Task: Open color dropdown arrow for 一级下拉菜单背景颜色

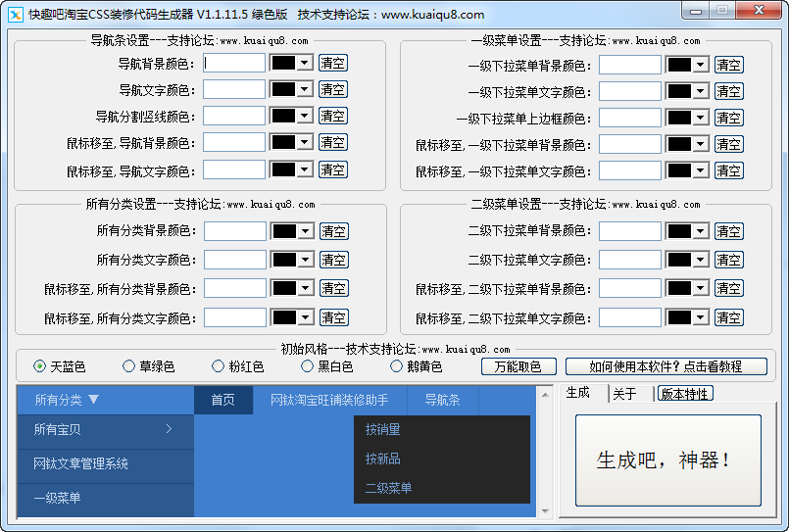Action: 701,65
